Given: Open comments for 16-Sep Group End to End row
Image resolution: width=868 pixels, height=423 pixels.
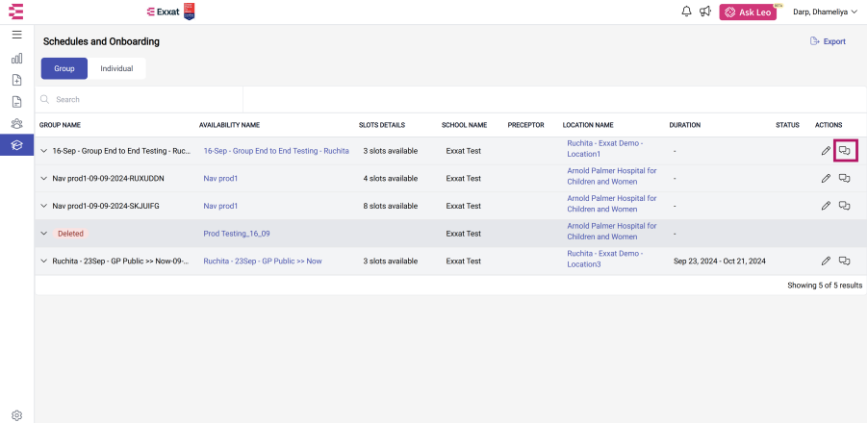Looking at the screenshot, I should (x=844, y=150).
